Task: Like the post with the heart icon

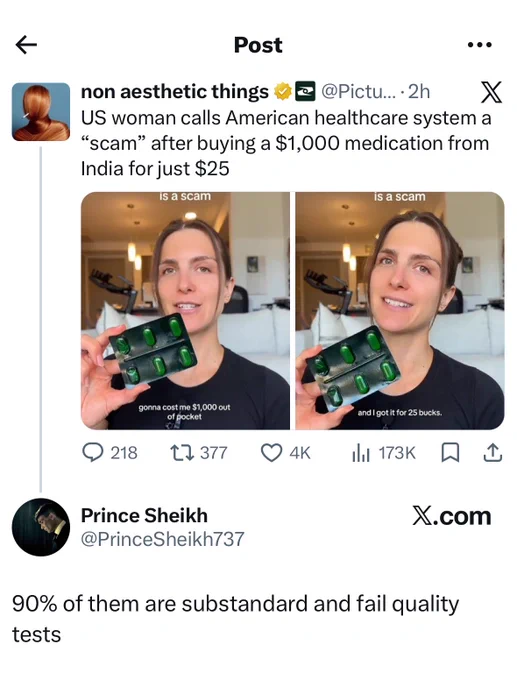Action: point(271,453)
